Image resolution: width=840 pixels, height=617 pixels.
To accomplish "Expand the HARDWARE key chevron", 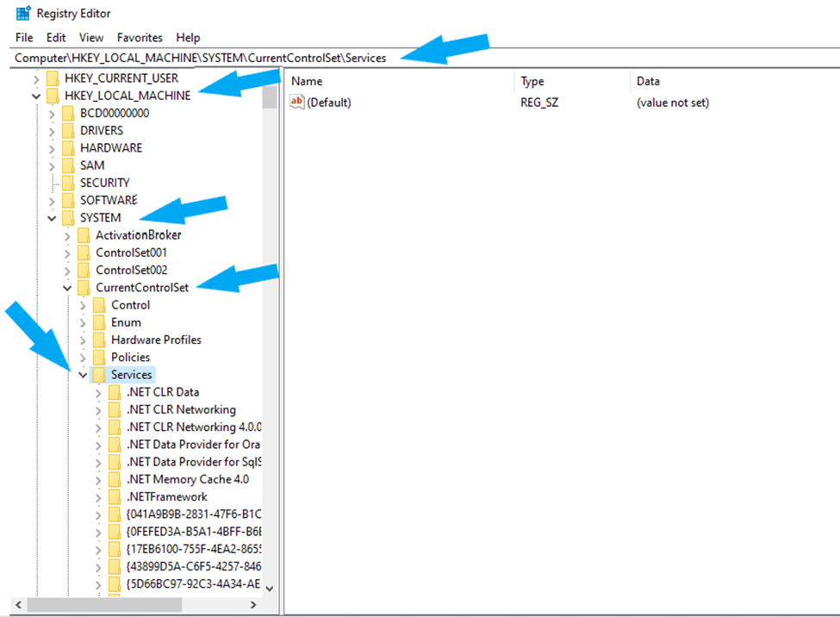I will (x=52, y=149).
